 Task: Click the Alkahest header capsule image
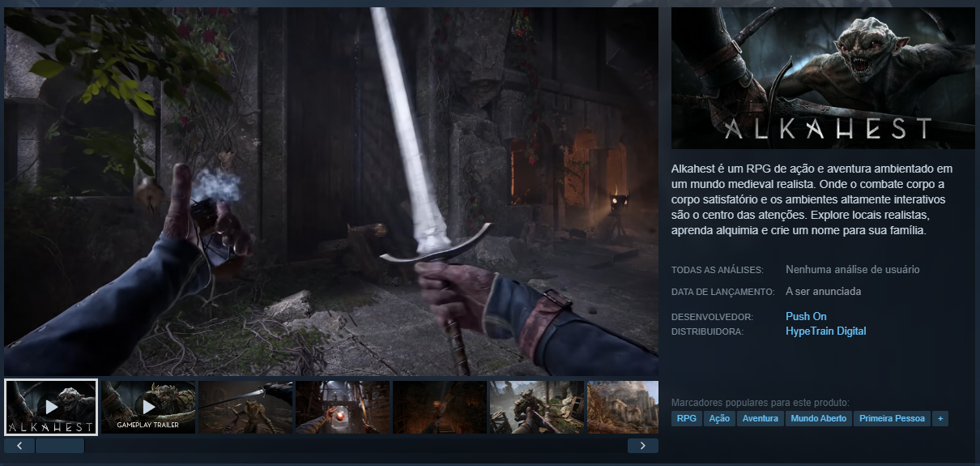coord(823,79)
